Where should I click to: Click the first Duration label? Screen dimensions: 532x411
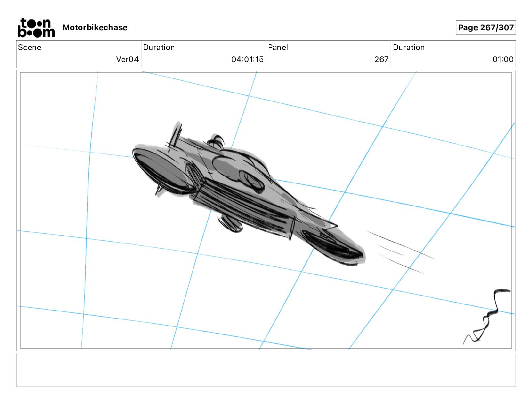point(159,47)
